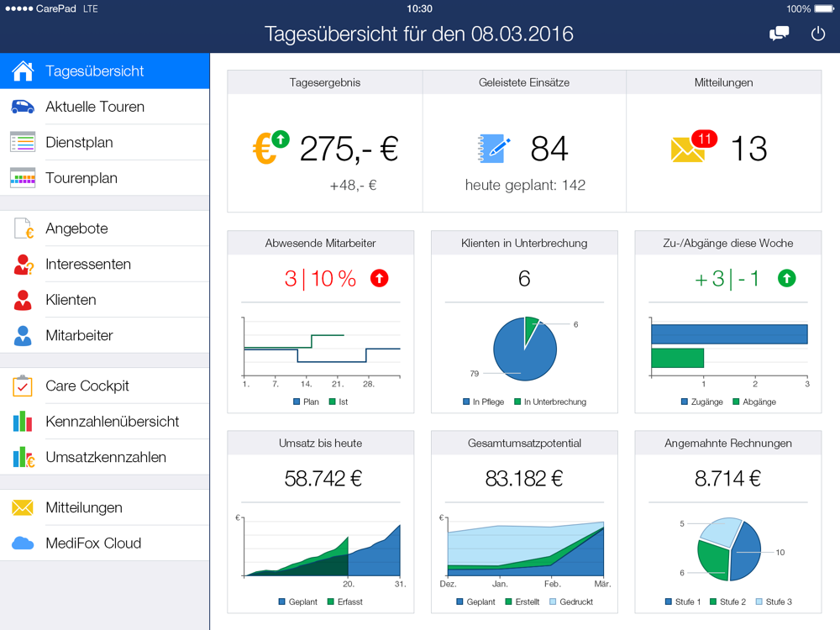Click the Plan legend swatch
Screen dimensions: 840x630
297,402
